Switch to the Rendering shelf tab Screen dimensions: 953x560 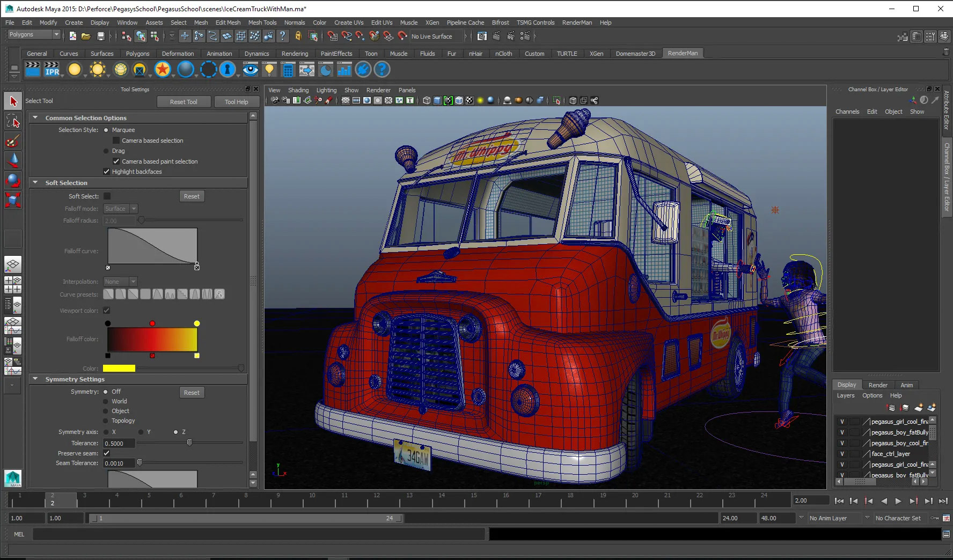(x=295, y=54)
